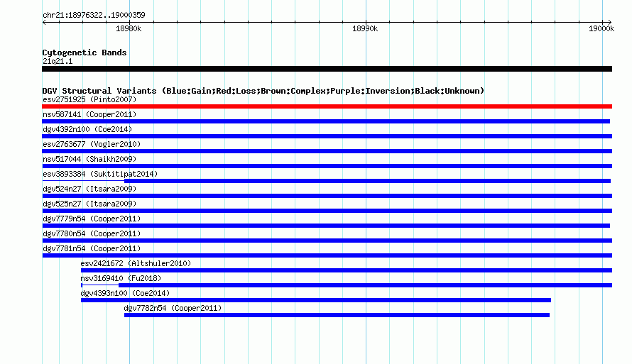
Task: Click the 18980k ruler label
Action: pos(129,28)
